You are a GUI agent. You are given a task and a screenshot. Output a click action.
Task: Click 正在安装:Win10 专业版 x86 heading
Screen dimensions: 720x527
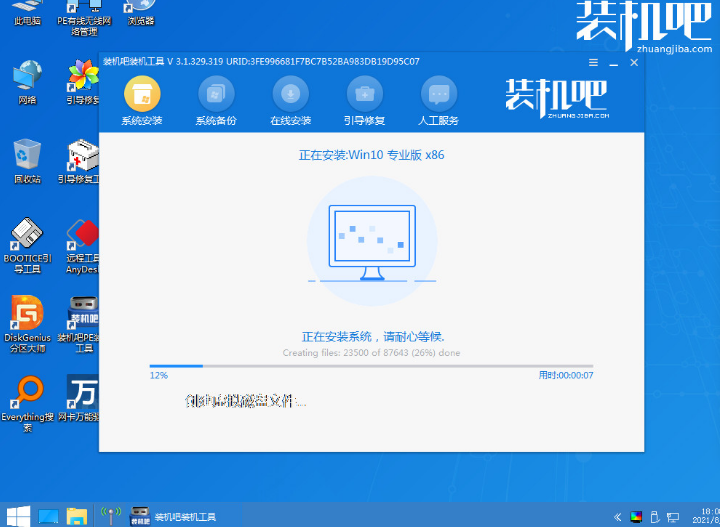pyautogui.click(x=371, y=155)
